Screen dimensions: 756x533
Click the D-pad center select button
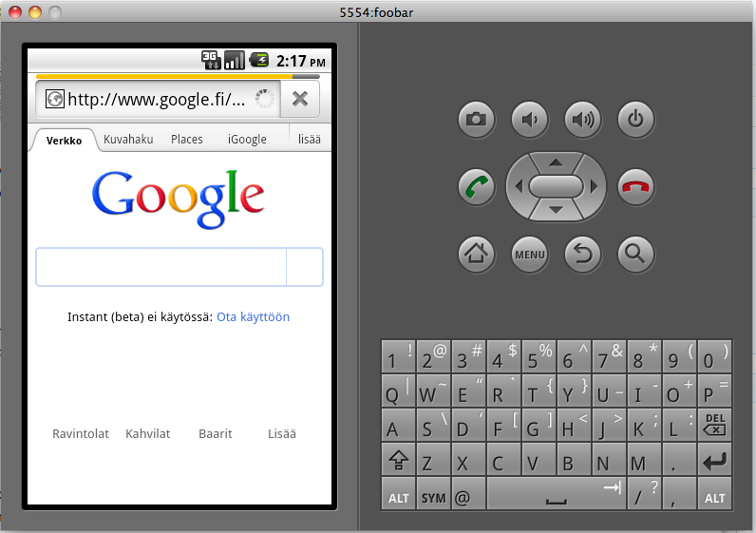(556, 186)
